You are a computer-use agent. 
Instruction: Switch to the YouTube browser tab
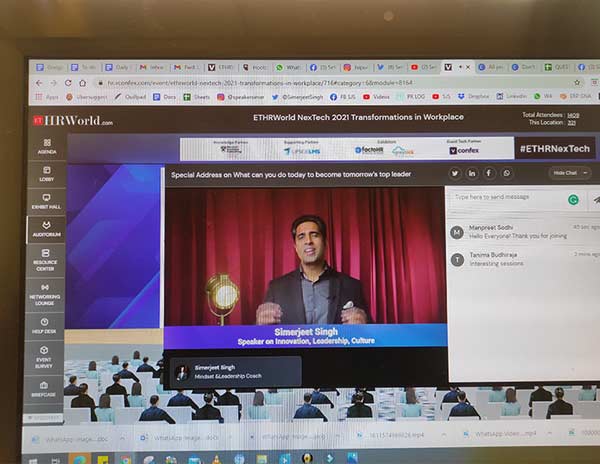(424, 67)
